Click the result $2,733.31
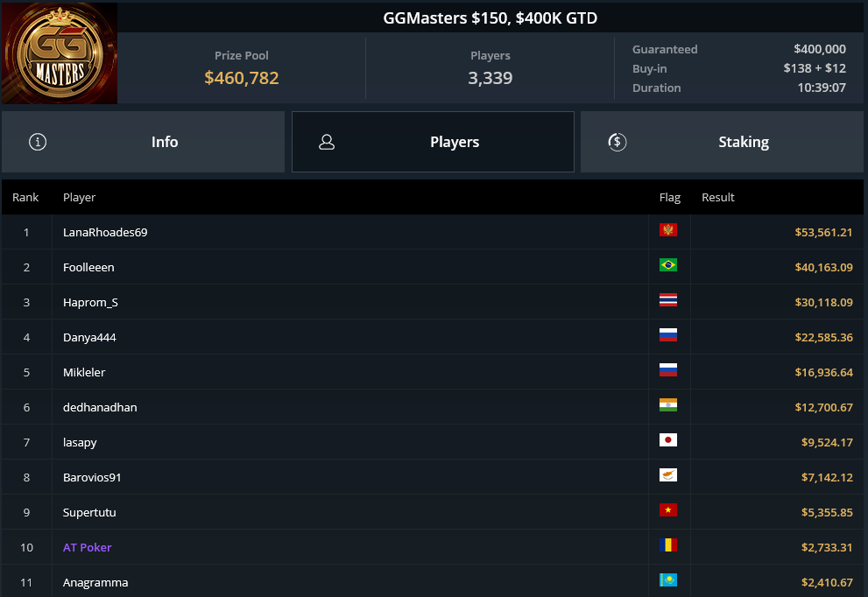 click(x=827, y=547)
